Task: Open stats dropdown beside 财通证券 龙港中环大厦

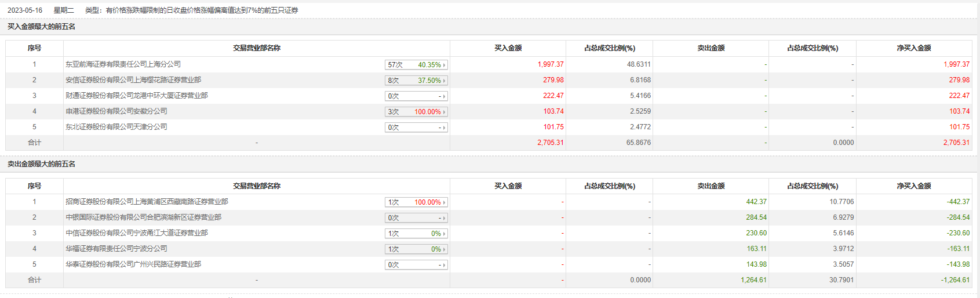Action: tap(416, 96)
